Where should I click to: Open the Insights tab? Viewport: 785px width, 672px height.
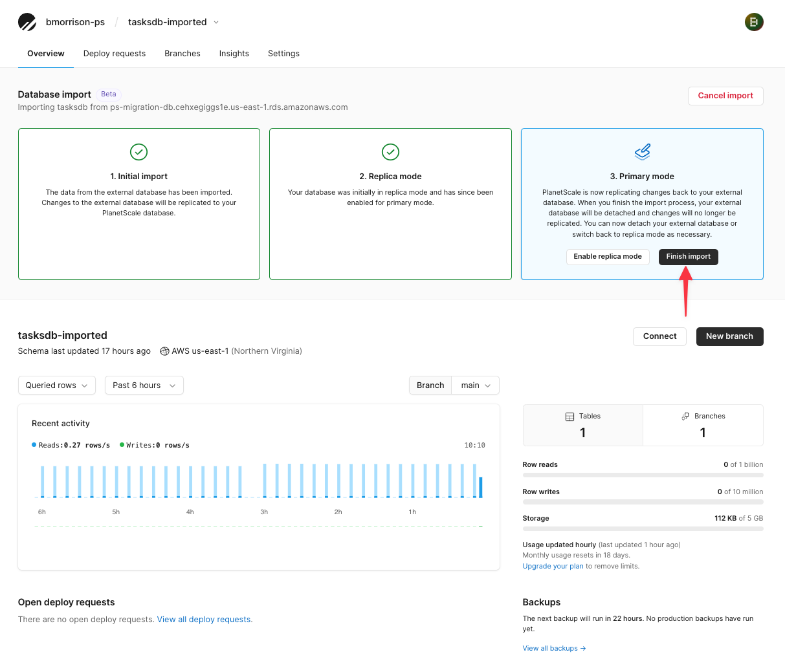234,54
